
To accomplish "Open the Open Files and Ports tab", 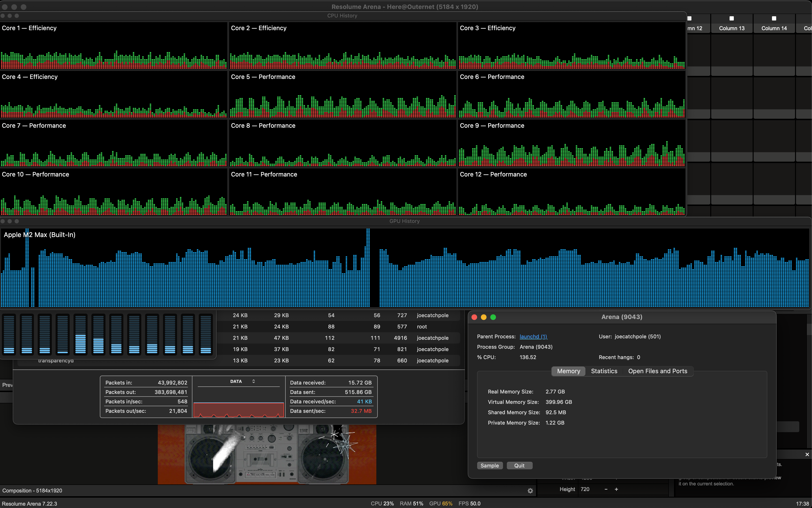I will click(657, 371).
